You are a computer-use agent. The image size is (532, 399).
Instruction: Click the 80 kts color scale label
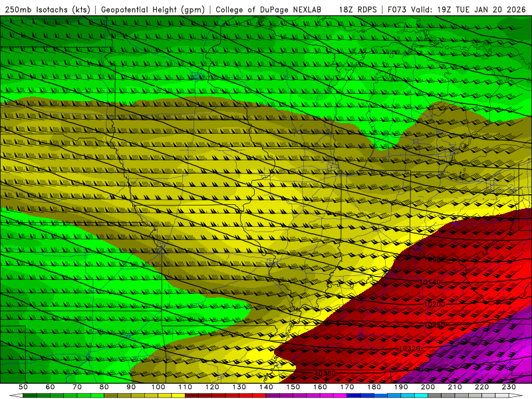point(104,387)
